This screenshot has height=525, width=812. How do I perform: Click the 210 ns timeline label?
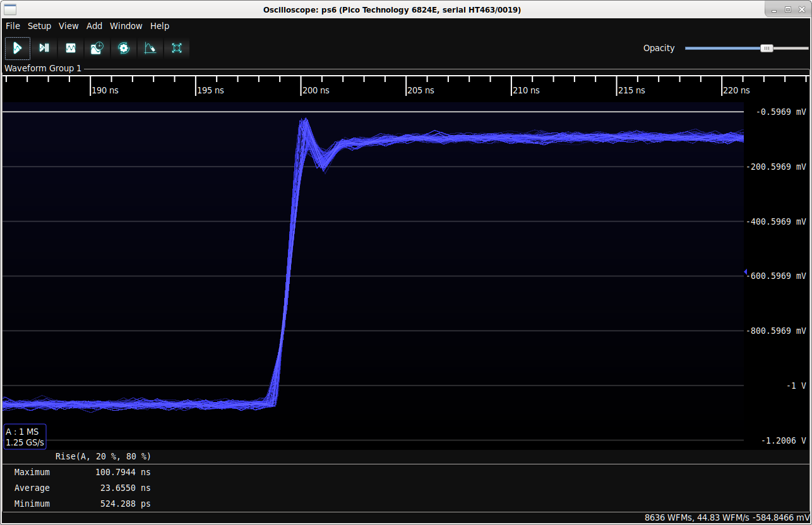(x=526, y=90)
